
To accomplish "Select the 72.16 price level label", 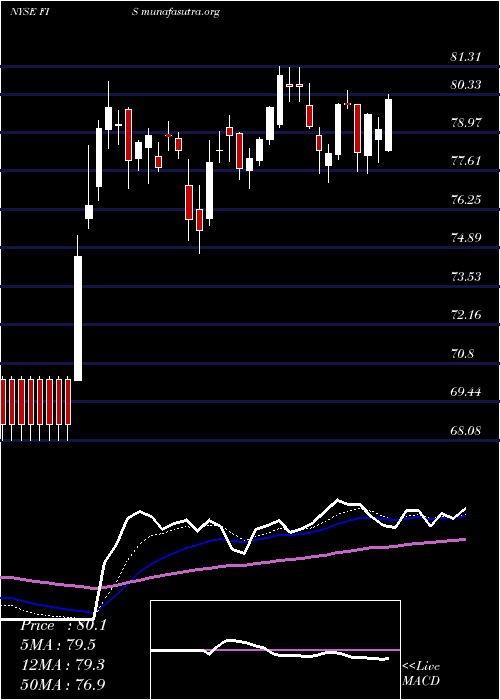I will point(467,315).
